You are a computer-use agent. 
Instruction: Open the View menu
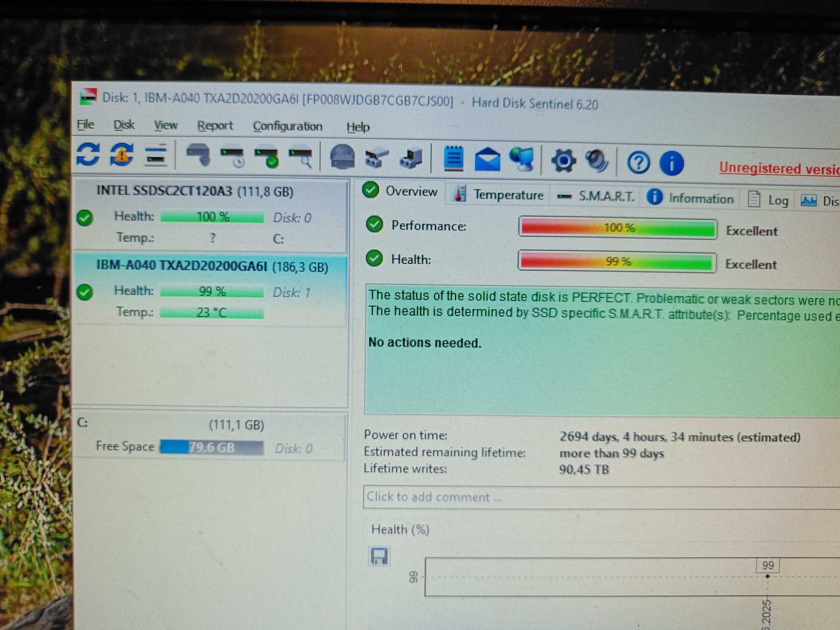tap(165, 126)
